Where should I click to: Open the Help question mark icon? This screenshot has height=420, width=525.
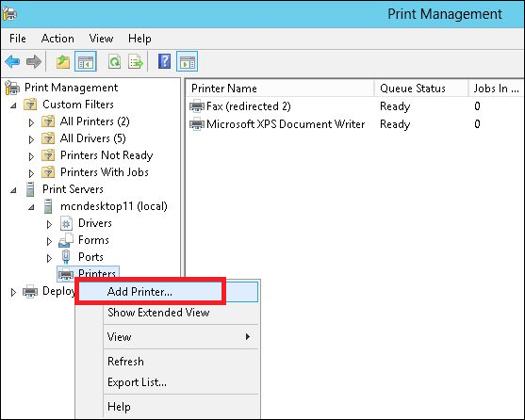[164, 61]
